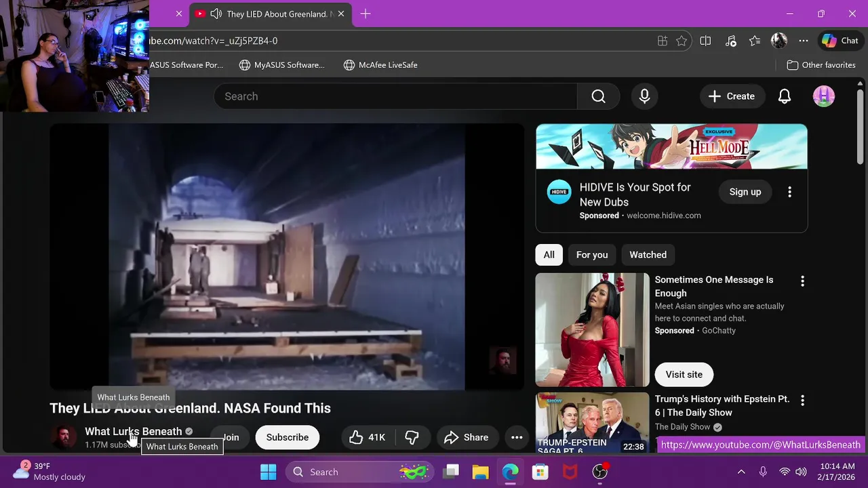Like the video with 41K likes
Viewport: 868px width, 488px height.
[x=367, y=437]
